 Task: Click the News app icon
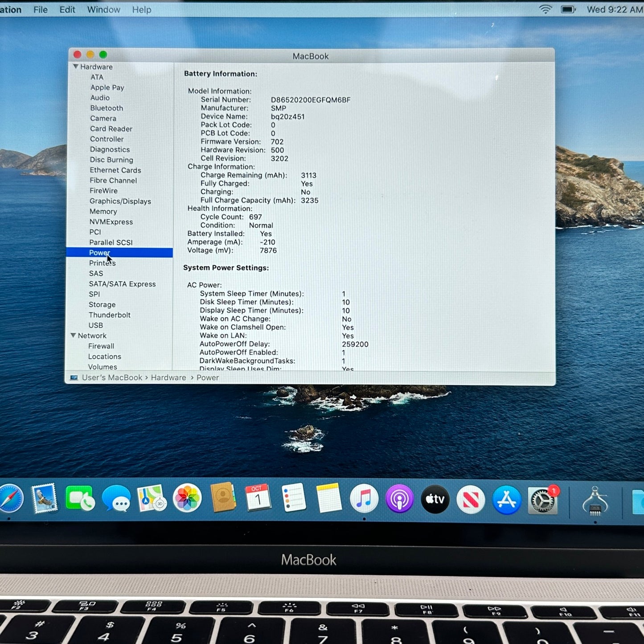click(x=471, y=500)
